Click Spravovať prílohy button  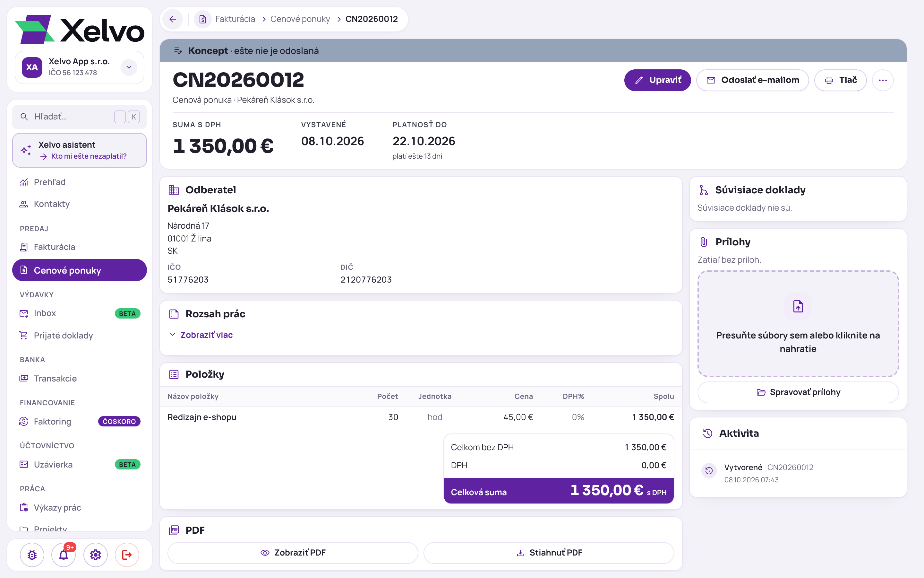tap(798, 392)
